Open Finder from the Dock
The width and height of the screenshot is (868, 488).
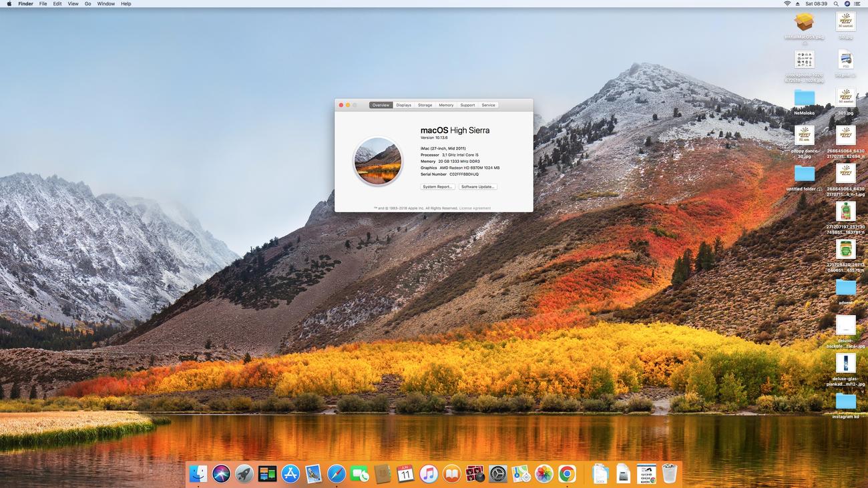click(x=198, y=474)
